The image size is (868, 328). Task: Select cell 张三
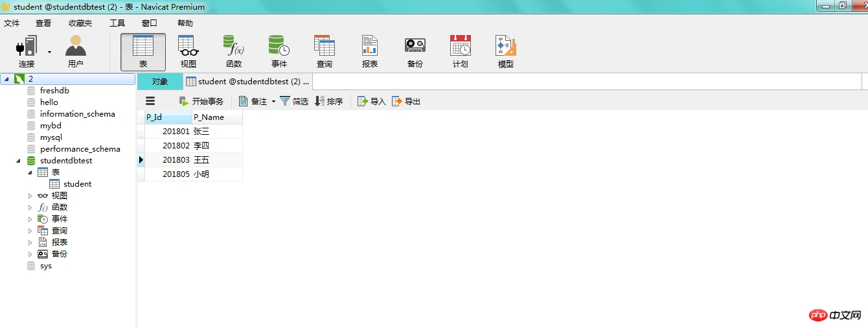217,131
